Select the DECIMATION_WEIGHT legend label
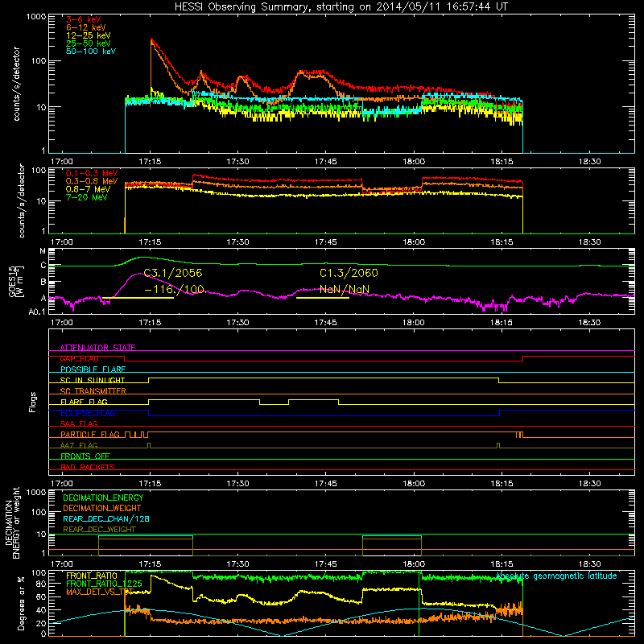Image resolution: width=644 pixels, height=644 pixels. tap(102, 508)
